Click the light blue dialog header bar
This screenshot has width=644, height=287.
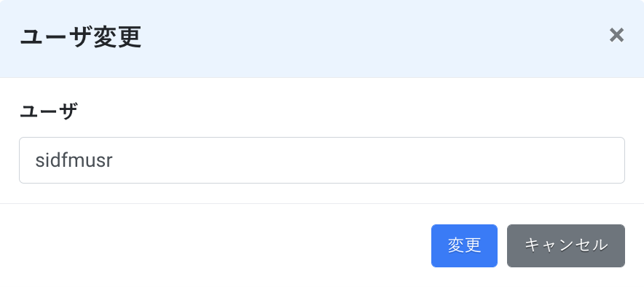coord(322,39)
